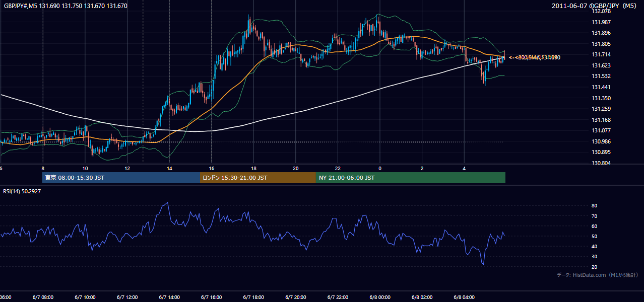Click the 131.077 price axis label

point(602,130)
